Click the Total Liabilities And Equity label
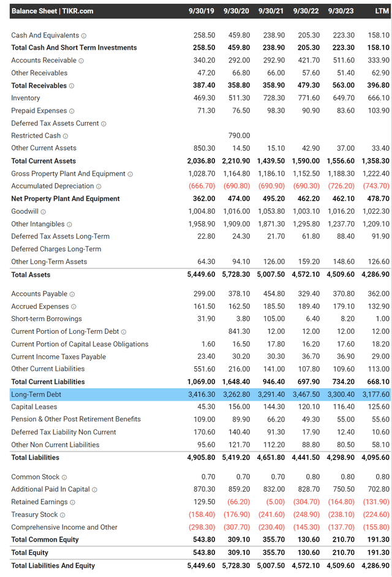The width and height of the screenshot is (392, 577). coord(53,565)
